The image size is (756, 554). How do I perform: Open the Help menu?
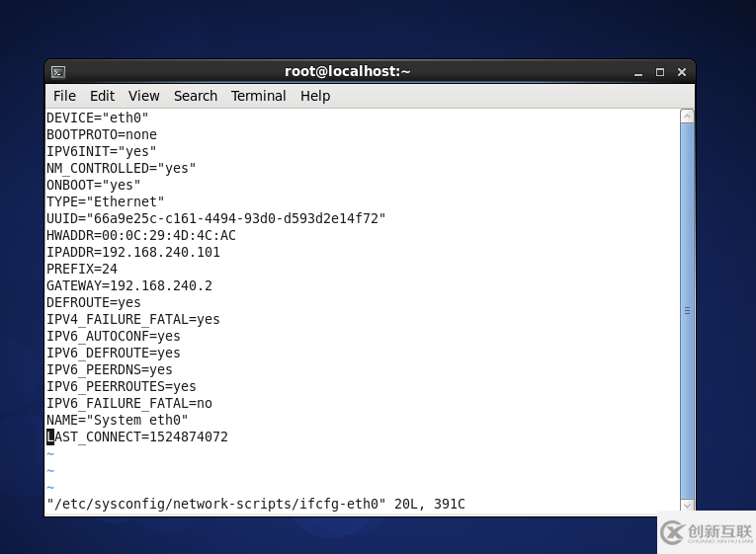(x=315, y=96)
